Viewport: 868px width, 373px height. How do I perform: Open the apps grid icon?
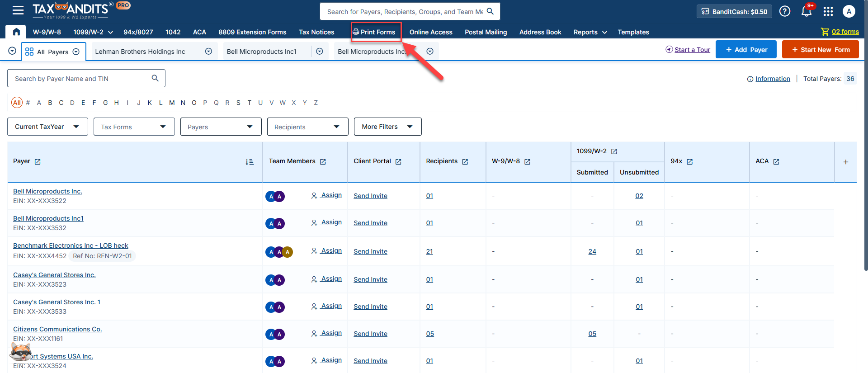[x=828, y=11]
